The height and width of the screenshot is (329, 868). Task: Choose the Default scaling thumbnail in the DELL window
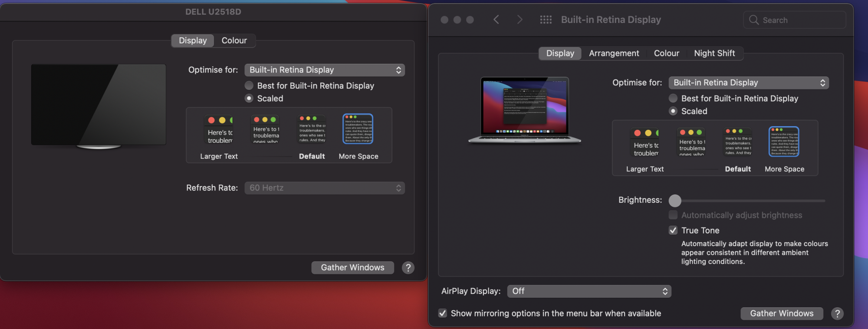[312, 129]
